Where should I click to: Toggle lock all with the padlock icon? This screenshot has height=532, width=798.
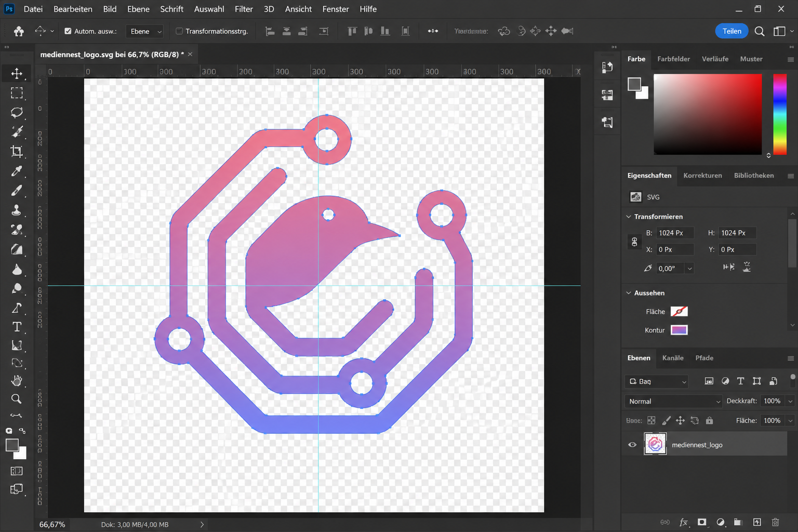710,420
